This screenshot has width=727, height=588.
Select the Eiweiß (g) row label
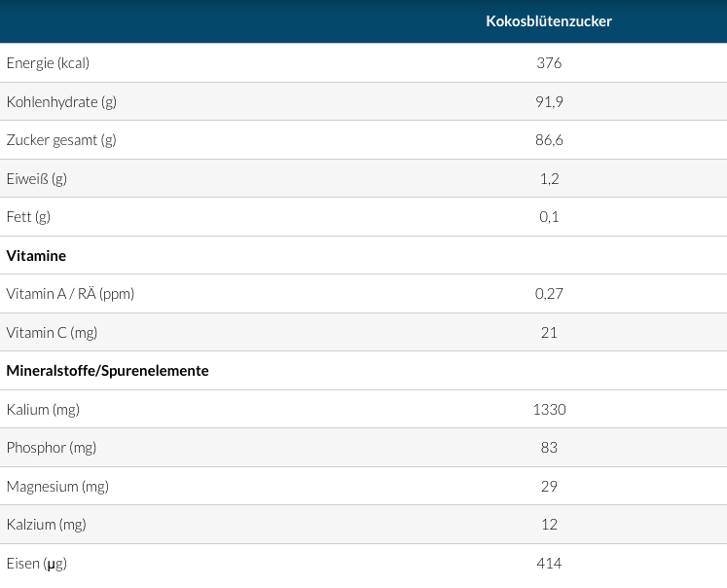click(x=37, y=178)
